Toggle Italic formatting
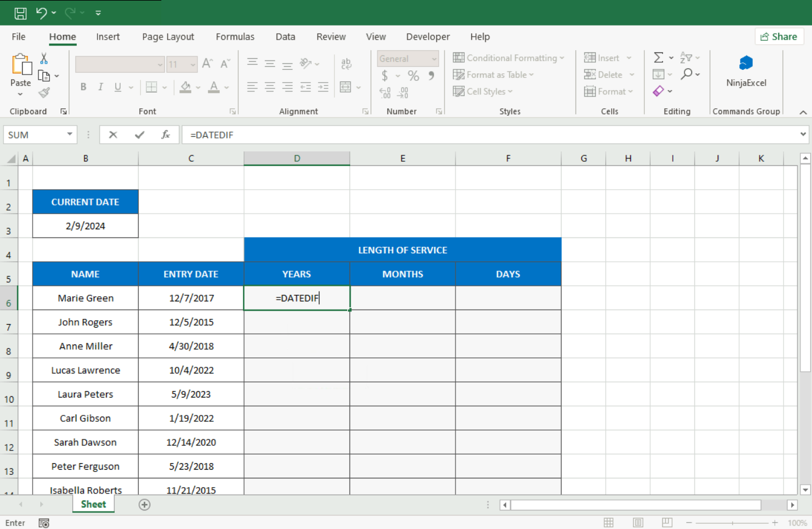The height and width of the screenshot is (529, 812). click(x=100, y=87)
